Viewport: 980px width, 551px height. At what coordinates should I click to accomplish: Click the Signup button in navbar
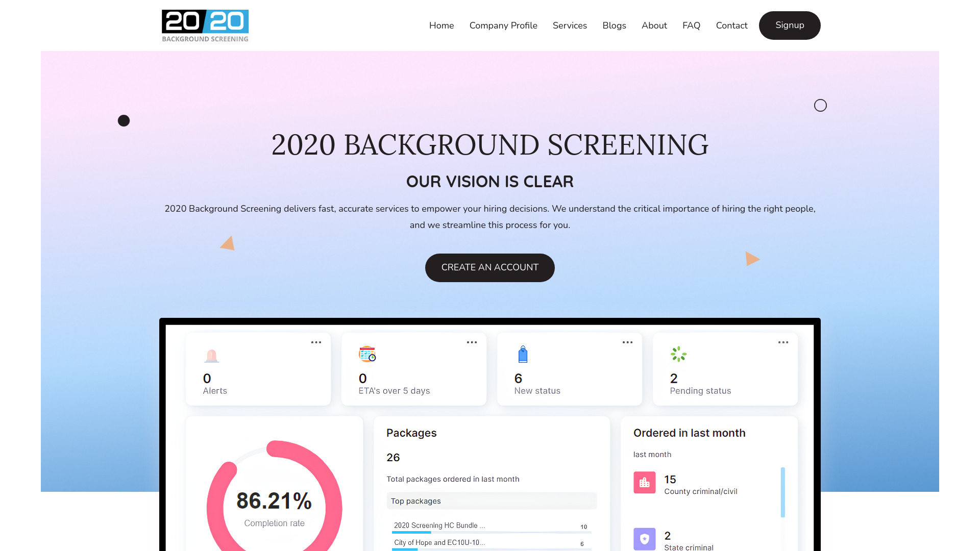pyautogui.click(x=790, y=25)
